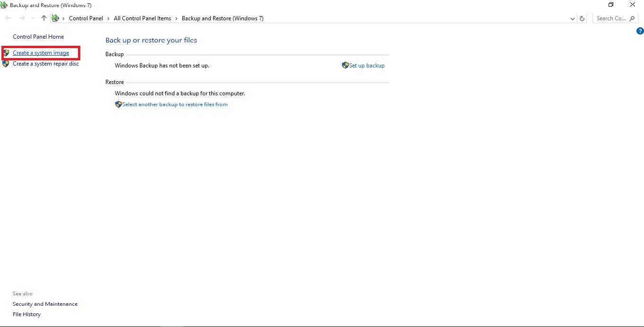The width and height of the screenshot is (644, 327).
Task: Go back using the Back arrow
Action: click(x=8, y=18)
